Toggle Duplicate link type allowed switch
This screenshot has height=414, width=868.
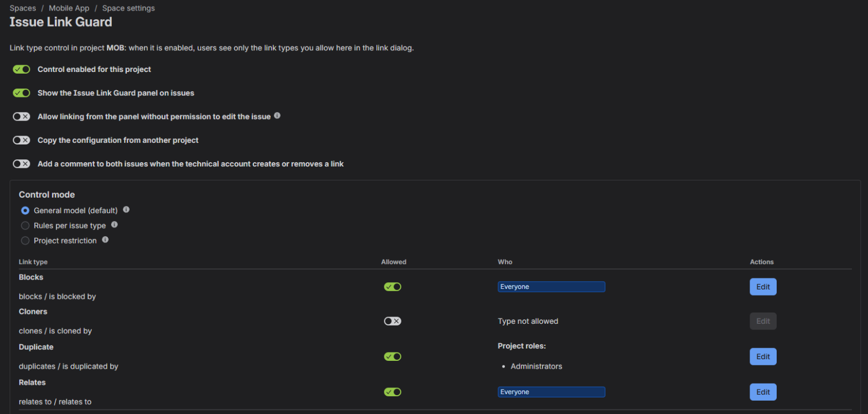click(392, 356)
